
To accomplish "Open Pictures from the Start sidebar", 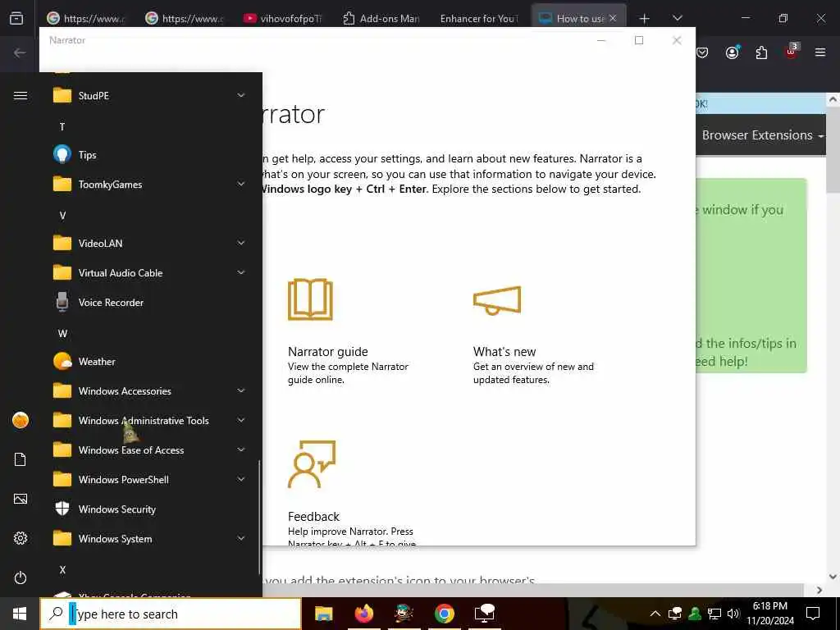I will pyautogui.click(x=21, y=499).
